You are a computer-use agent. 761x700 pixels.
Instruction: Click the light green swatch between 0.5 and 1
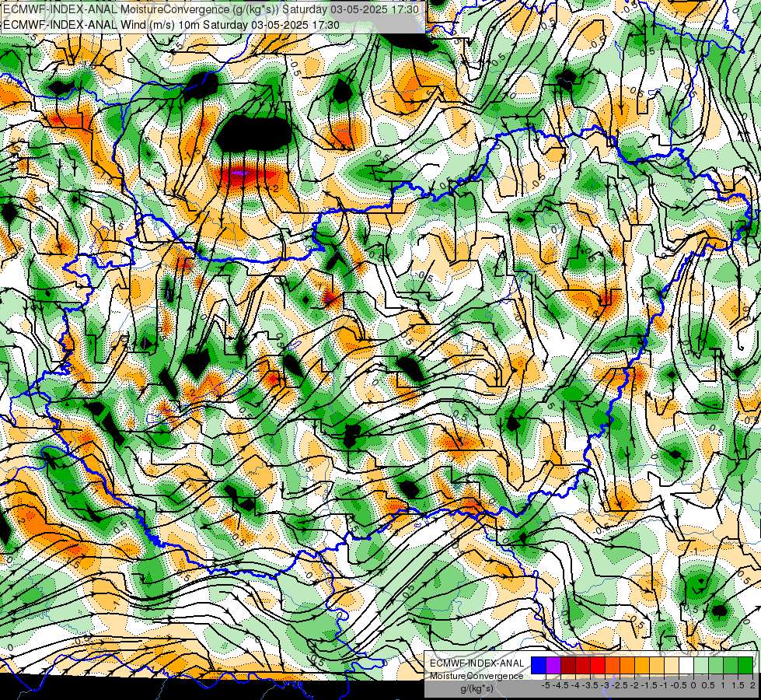click(716, 665)
